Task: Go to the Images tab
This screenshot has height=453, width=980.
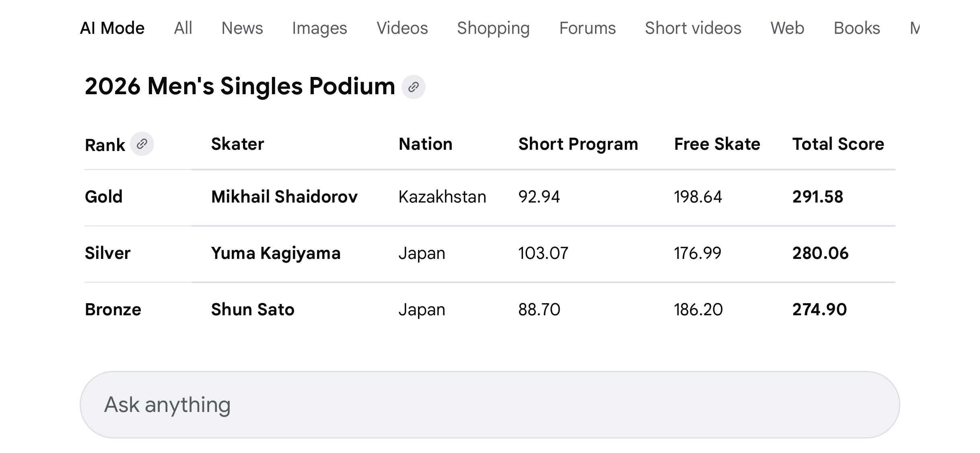Action: coord(319,28)
